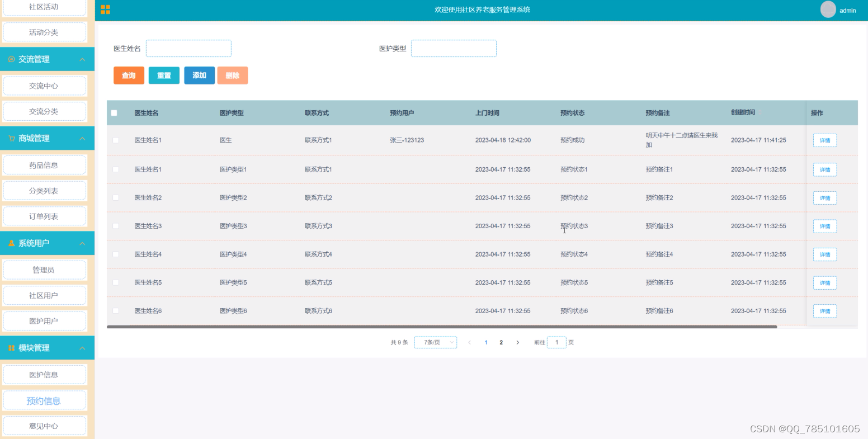Collapse the 系统用户 section chevron

[83, 243]
